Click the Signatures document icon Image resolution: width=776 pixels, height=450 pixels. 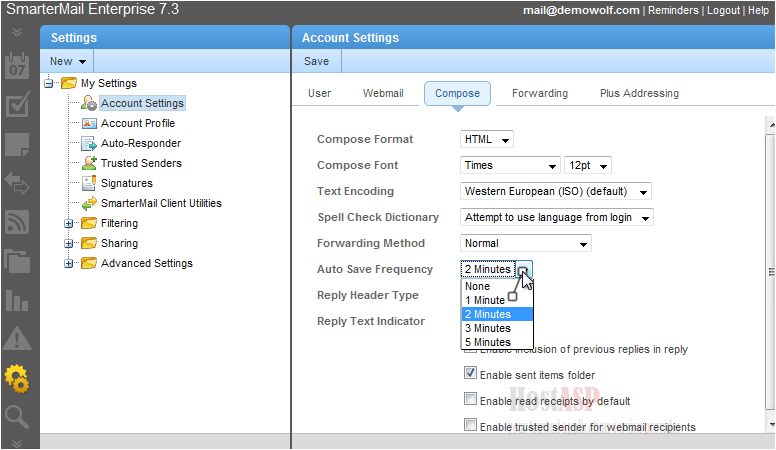[89, 183]
